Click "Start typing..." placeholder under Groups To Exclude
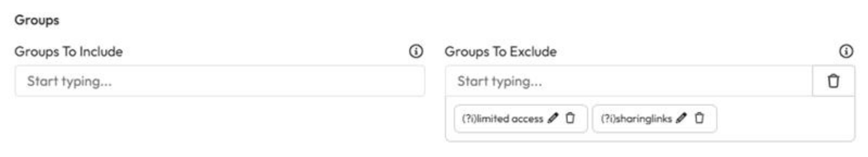868x157 pixels. coord(500,82)
